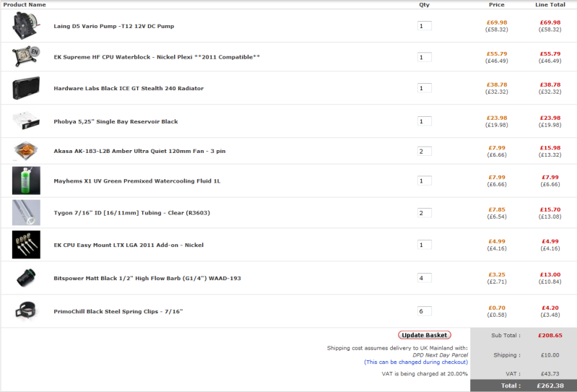This screenshot has height=392, width=577.
Task: Open the Akasa Amber 120mm Fan thumbnail
Action: pos(26,151)
